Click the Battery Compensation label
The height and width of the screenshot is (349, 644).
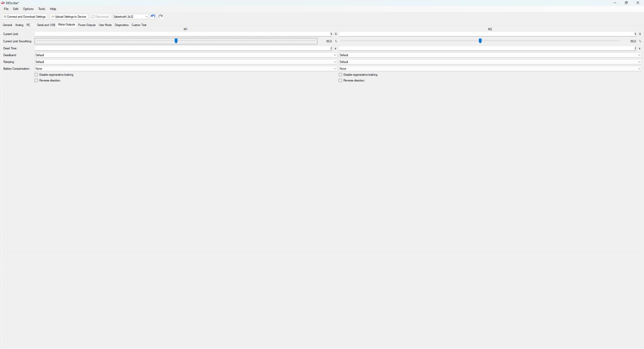17,69
